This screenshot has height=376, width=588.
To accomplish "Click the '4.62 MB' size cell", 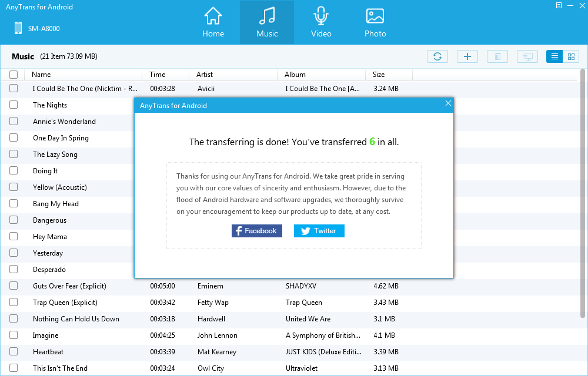I will 386,286.
